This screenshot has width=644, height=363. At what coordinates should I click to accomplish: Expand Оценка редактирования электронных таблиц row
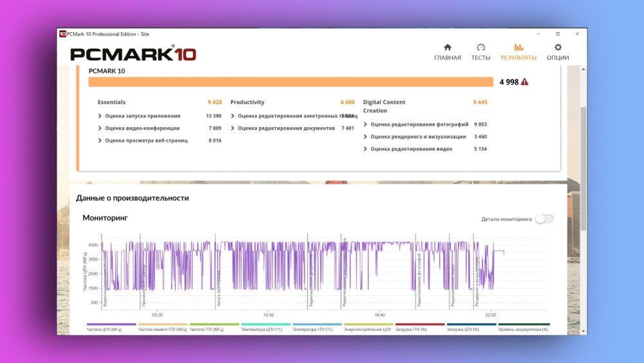(x=232, y=116)
